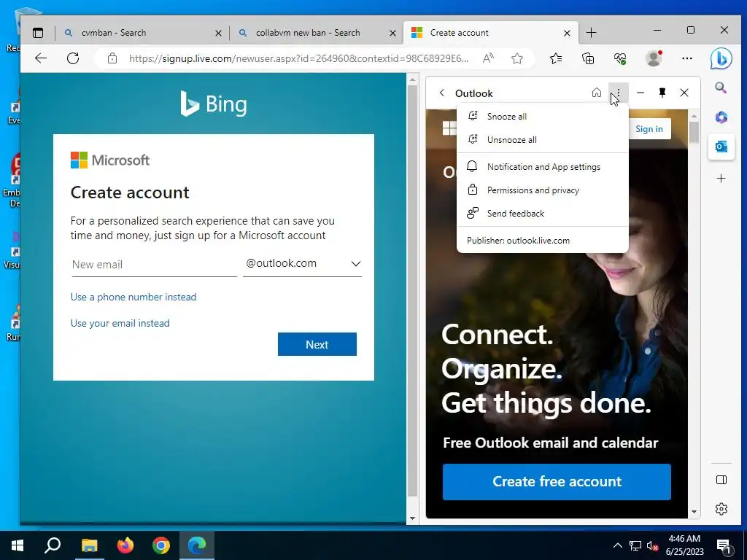
Task: Click Publisher: outlook.live.com text
Action: 519,241
